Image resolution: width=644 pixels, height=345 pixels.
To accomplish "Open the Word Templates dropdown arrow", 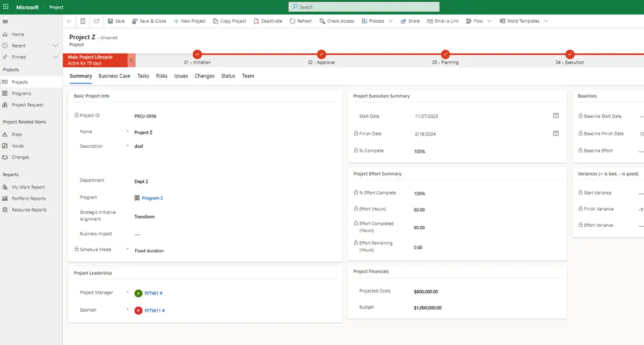I will tap(546, 21).
